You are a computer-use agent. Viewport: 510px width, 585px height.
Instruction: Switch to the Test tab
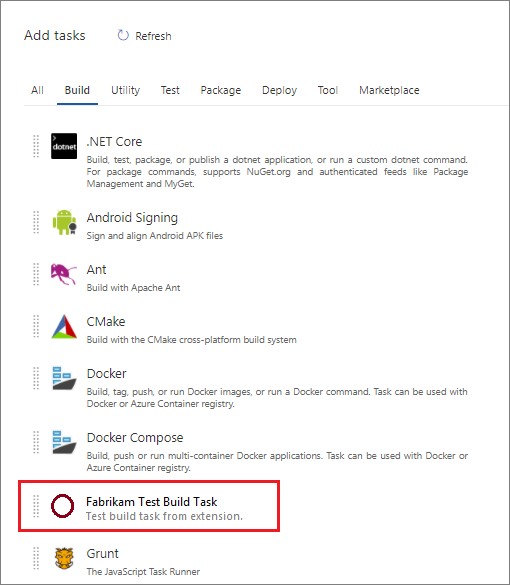click(170, 90)
